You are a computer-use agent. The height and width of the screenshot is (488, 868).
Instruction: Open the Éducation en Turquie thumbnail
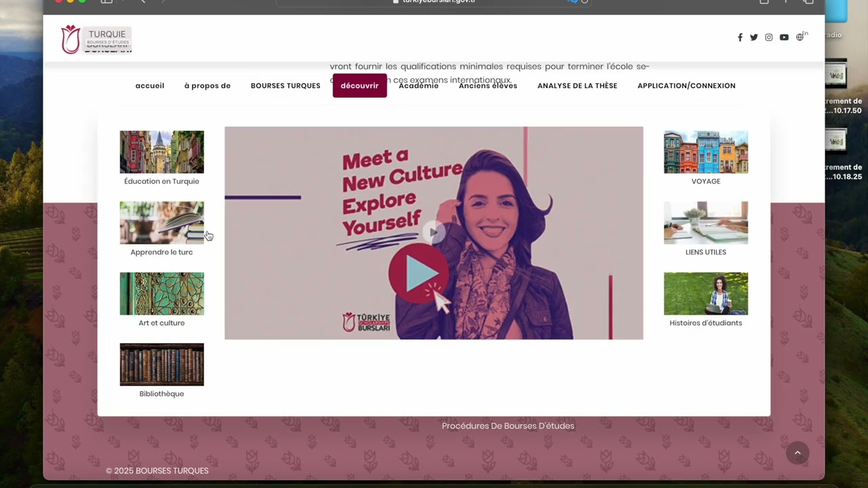click(161, 152)
